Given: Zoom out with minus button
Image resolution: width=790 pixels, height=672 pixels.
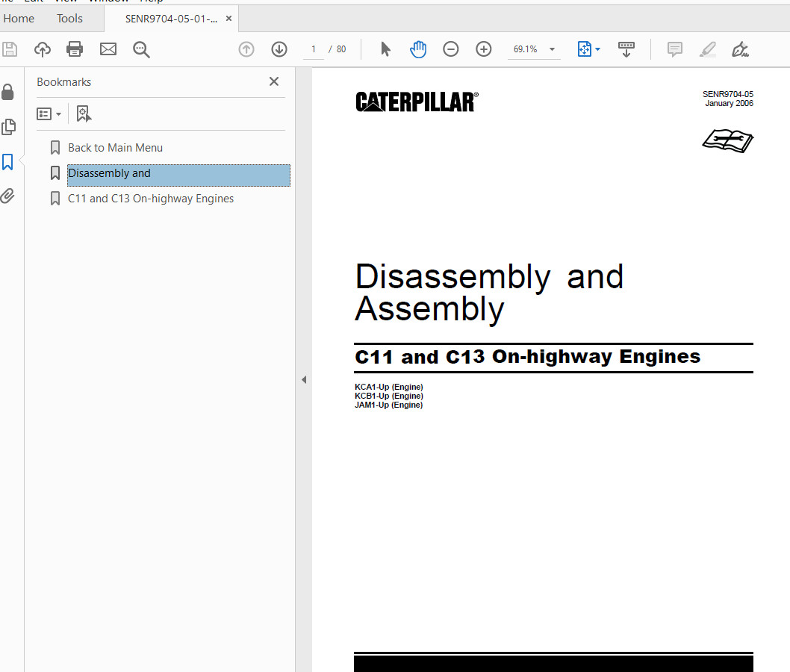Looking at the screenshot, I should point(451,49).
